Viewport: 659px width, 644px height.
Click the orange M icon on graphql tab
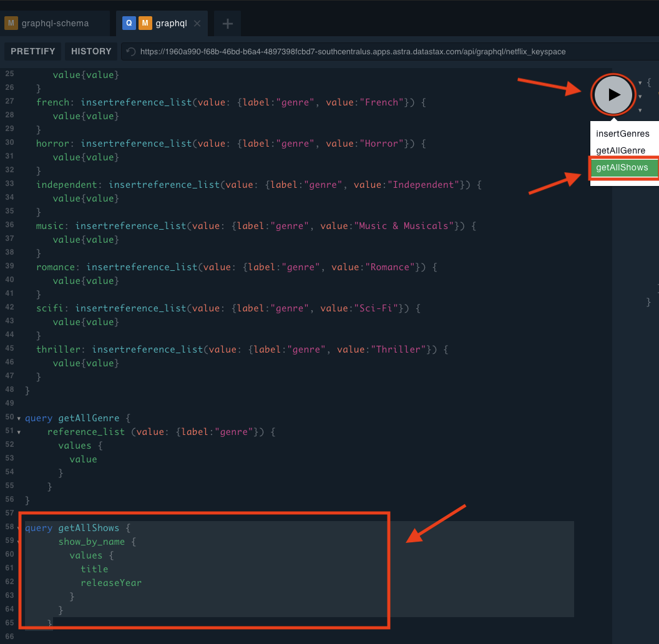tap(145, 23)
